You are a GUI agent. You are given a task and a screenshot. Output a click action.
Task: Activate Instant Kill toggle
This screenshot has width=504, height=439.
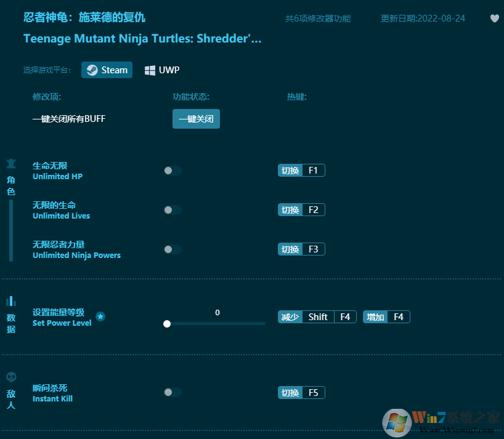[173, 392]
